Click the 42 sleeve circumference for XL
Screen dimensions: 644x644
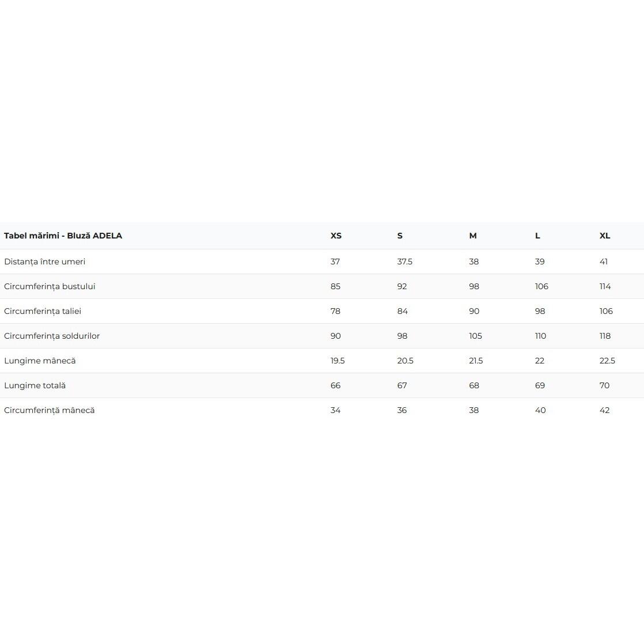tap(605, 410)
